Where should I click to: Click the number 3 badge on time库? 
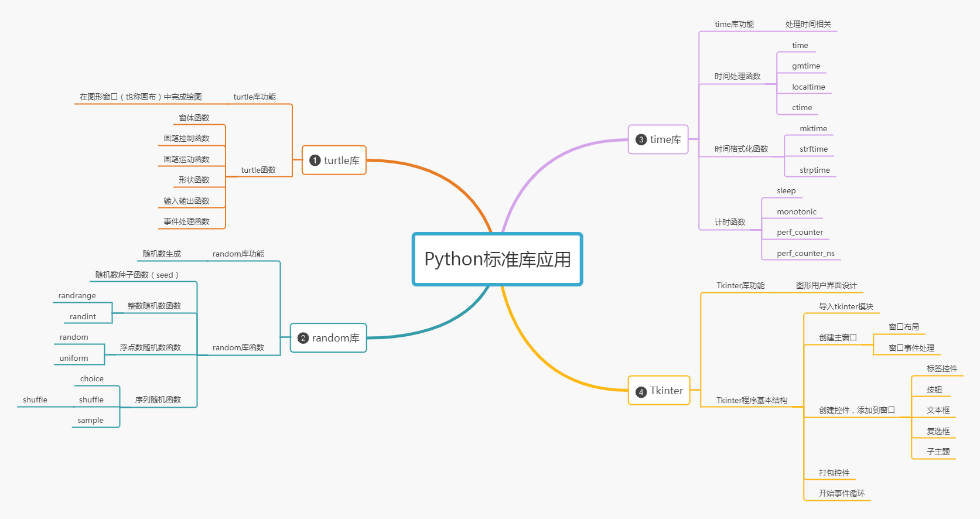pos(641,139)
